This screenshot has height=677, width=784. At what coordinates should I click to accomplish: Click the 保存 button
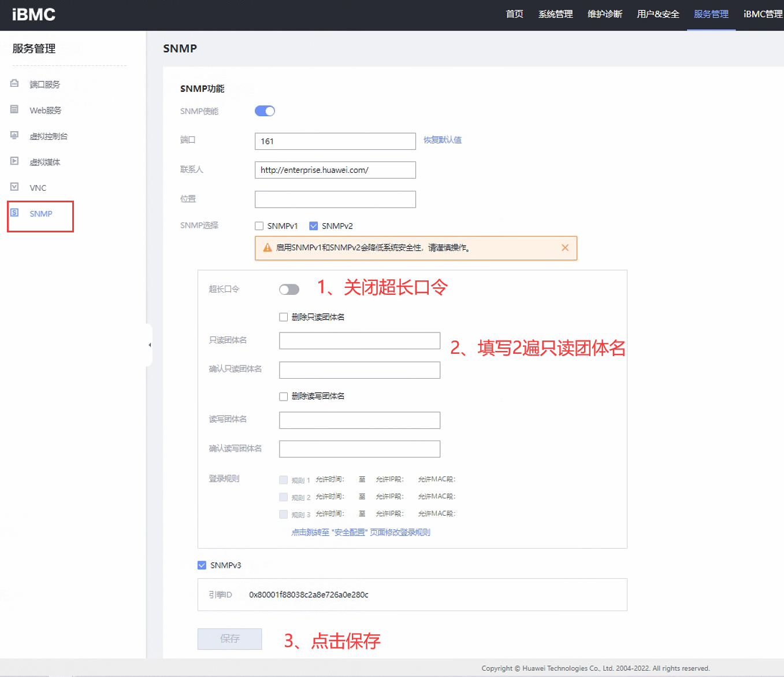click(229, 639)
